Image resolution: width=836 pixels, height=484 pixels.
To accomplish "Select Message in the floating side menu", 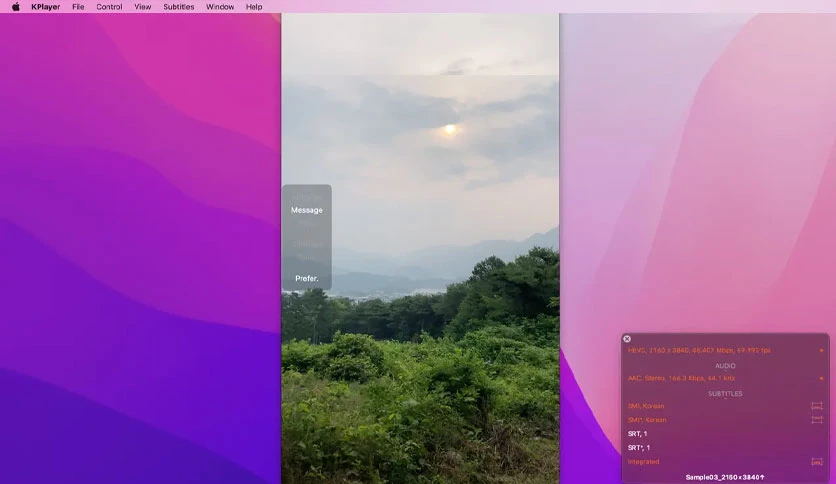I will (x=307, y=210).
